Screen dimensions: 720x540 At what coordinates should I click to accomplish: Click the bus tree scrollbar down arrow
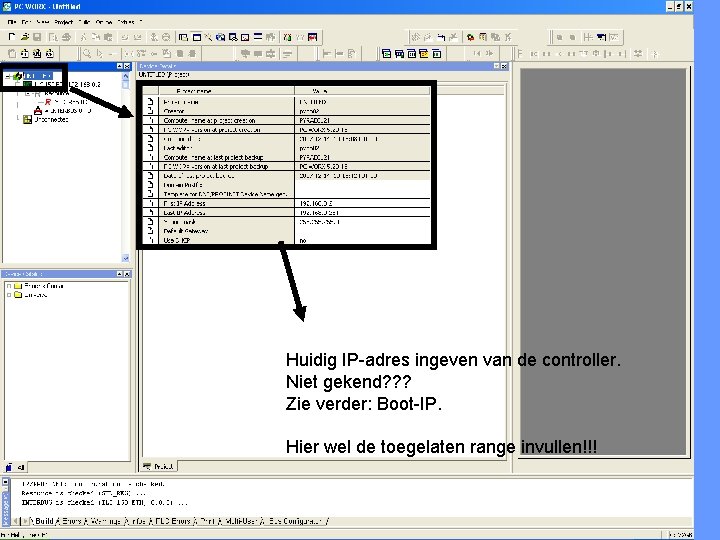click(x=125, y=258)
